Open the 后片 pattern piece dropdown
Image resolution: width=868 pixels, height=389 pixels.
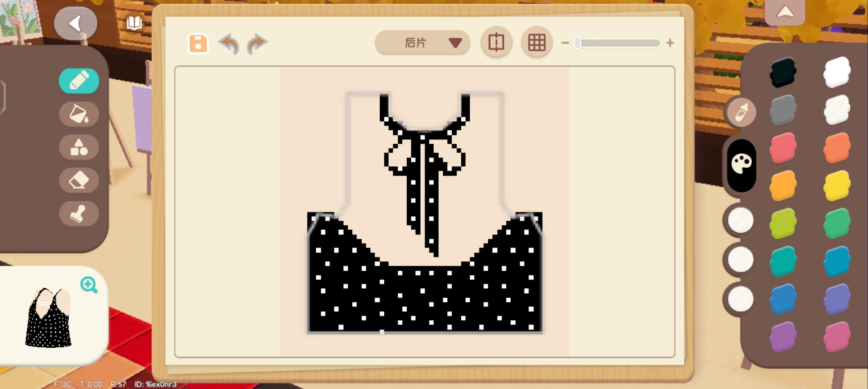pyautogui.click(x=422, y=43)
